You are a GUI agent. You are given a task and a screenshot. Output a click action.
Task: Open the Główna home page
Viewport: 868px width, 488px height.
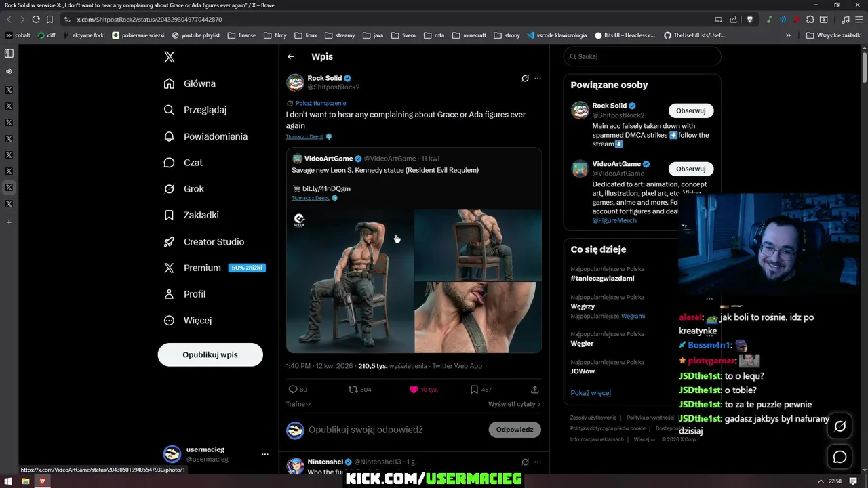[190, 83]
